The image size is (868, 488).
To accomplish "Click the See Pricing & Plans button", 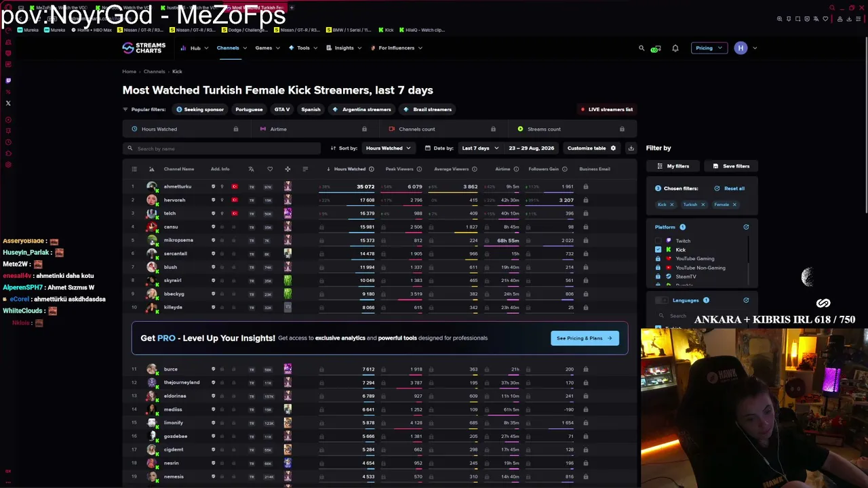I will [x=585, y=338].
